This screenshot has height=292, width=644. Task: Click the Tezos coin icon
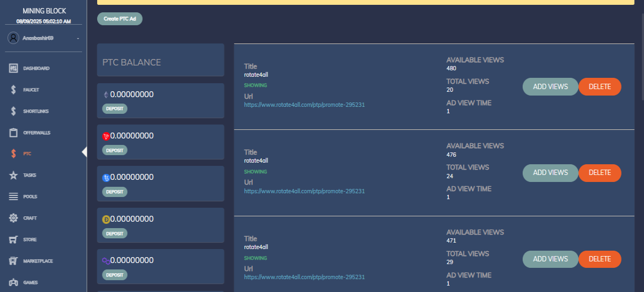click(x=106, y=178)
